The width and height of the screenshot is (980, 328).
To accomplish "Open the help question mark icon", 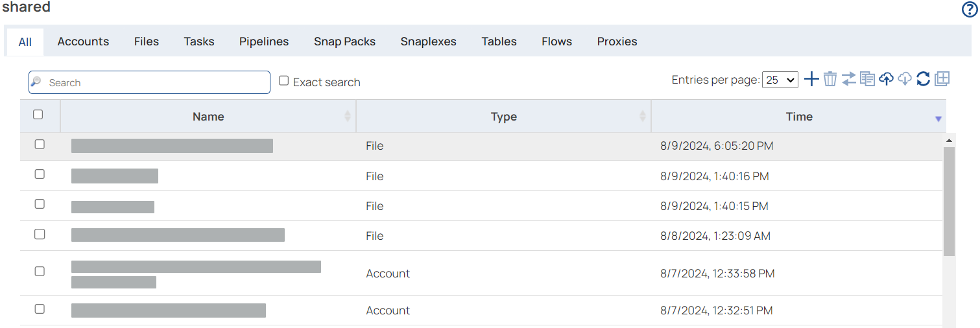I will click(x=969, y=10).
